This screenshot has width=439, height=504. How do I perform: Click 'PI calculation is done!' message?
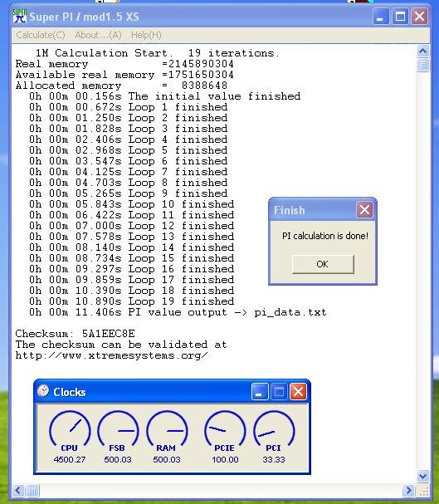[x=325, y=236]
